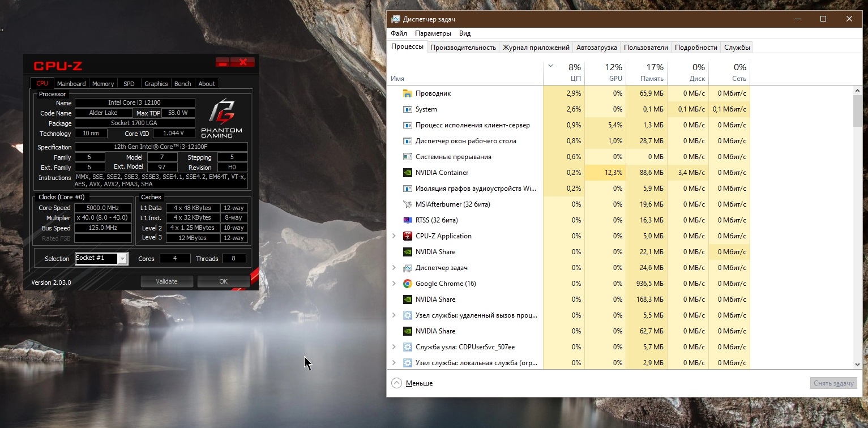The height and width of the screenshot is (428, 868).
Task: Click the Меньше details link
Action: 419,383
